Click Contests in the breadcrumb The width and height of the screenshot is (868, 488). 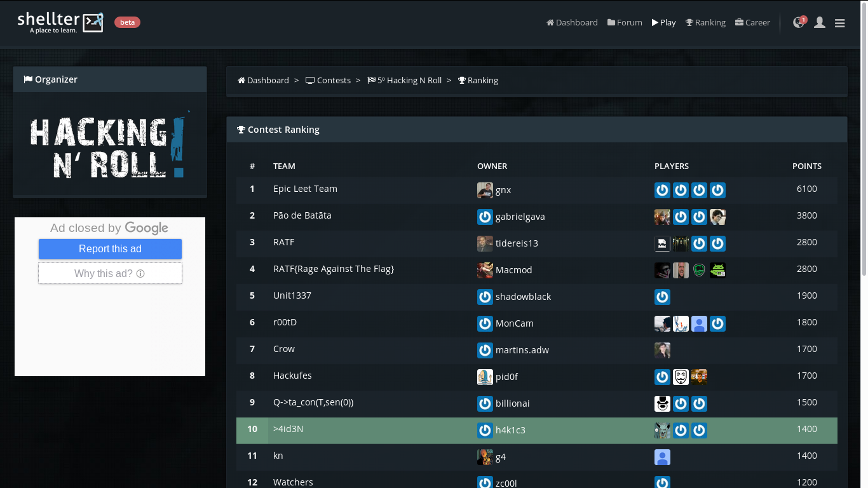(x=328, y=81)
